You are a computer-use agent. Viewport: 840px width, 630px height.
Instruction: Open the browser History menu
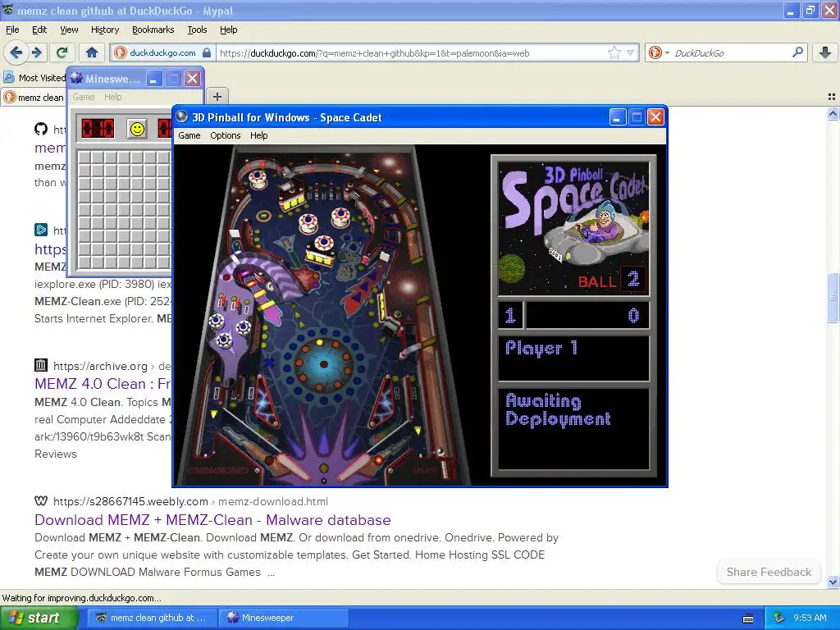[x=105, y=30]
